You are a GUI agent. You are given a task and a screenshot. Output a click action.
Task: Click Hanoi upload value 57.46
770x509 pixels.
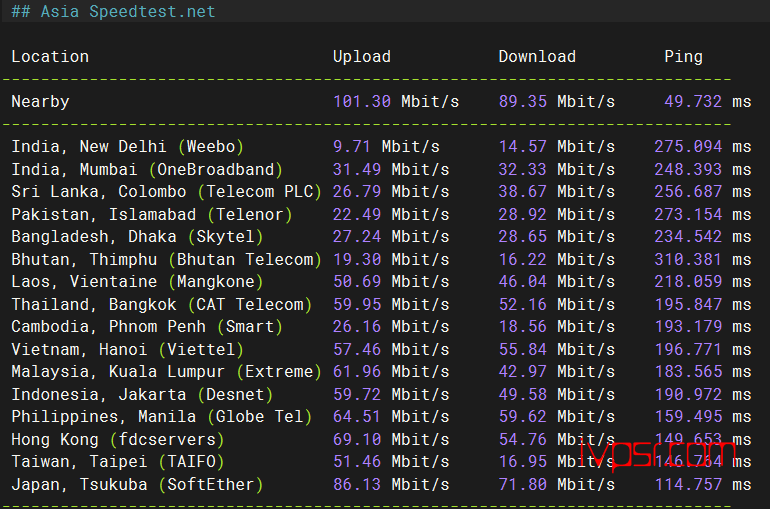click(x=357, y=349)
